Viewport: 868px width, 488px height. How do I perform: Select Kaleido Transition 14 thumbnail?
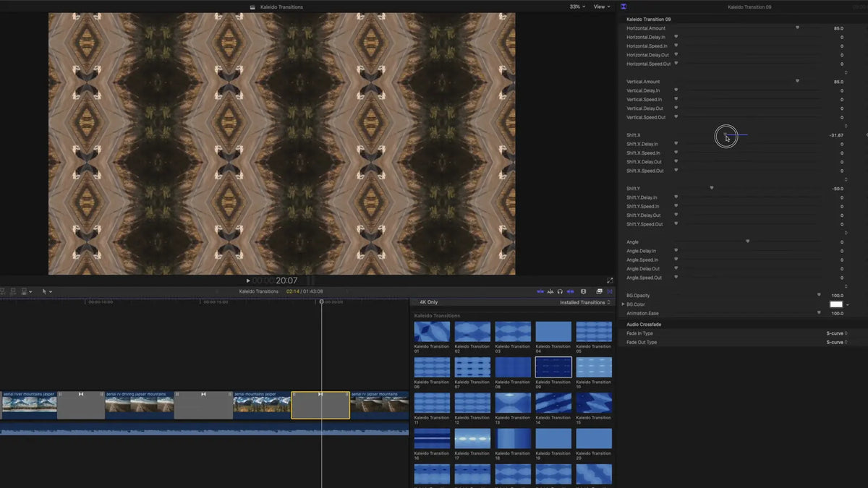click(553, 403)
